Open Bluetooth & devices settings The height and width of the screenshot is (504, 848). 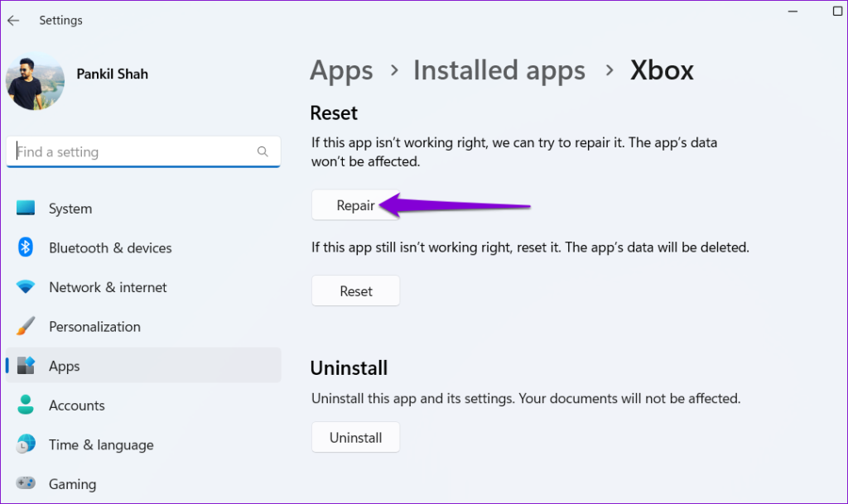[110, 247]
